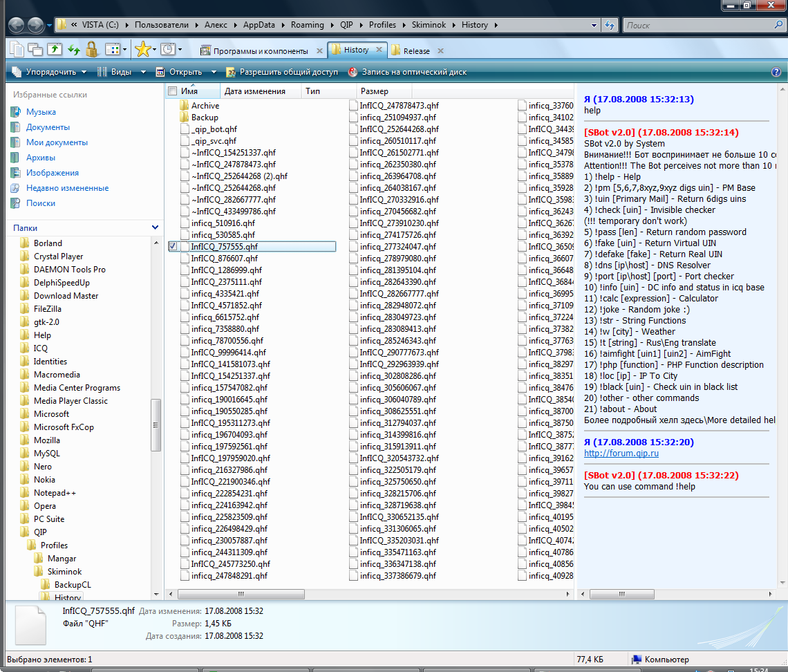Focus the Поиск search input field
This screenshot has width=788, height=672.
[x=699, y=25]
